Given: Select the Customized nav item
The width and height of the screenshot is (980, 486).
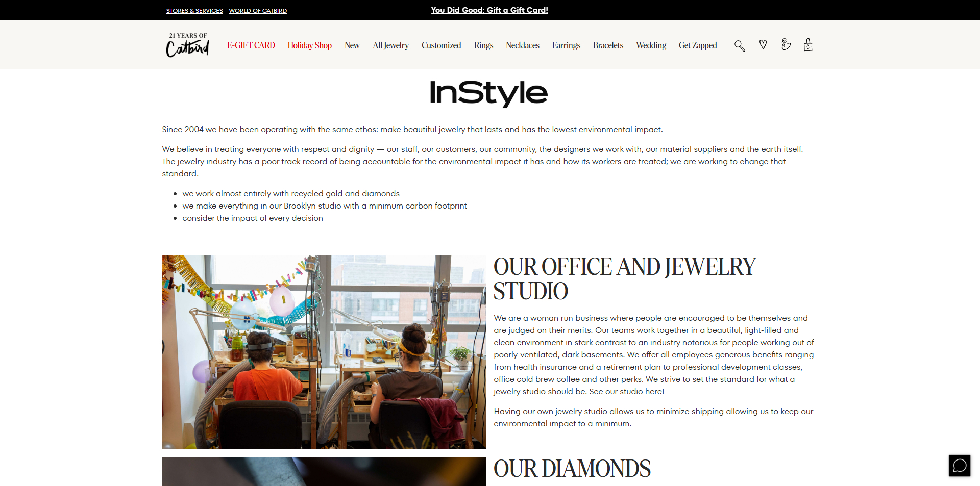Looking at the screenshot, I should (442, 45).
